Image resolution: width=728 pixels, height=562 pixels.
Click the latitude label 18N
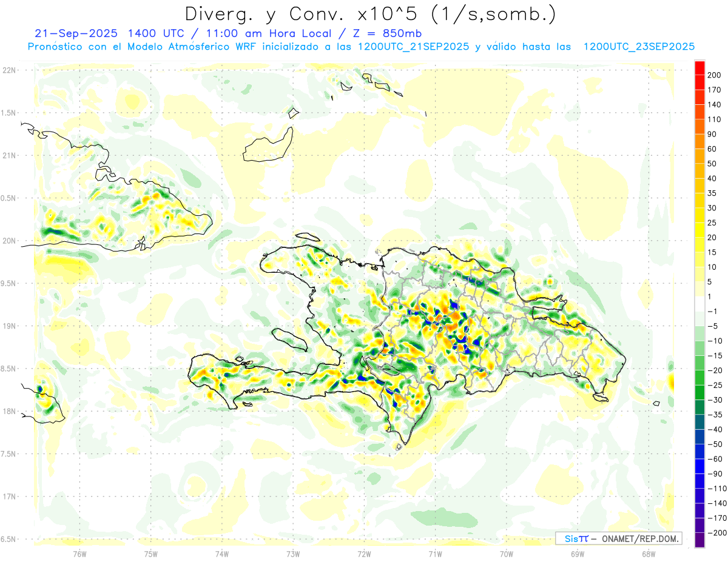coord(9,411)
